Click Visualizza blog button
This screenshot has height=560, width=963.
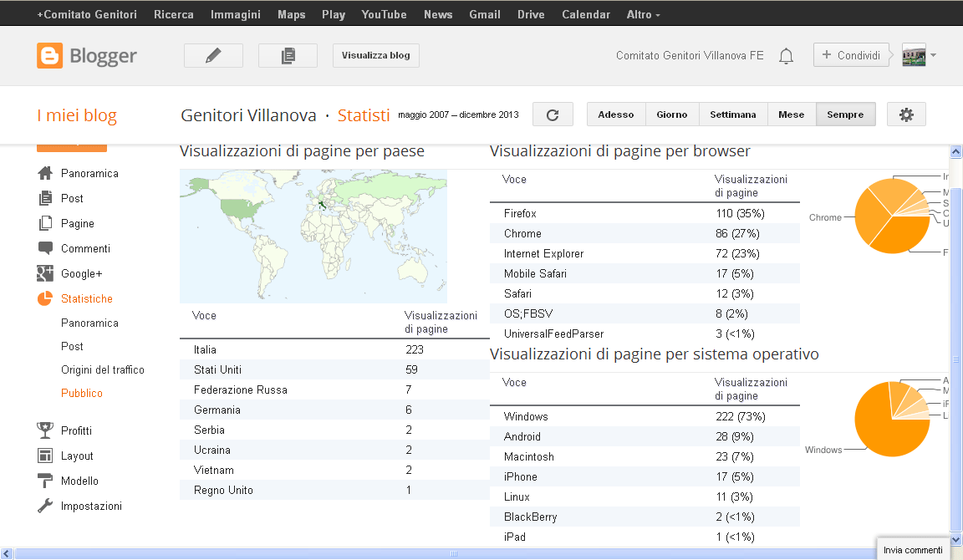pyautogui.click(x=376, y=55)
